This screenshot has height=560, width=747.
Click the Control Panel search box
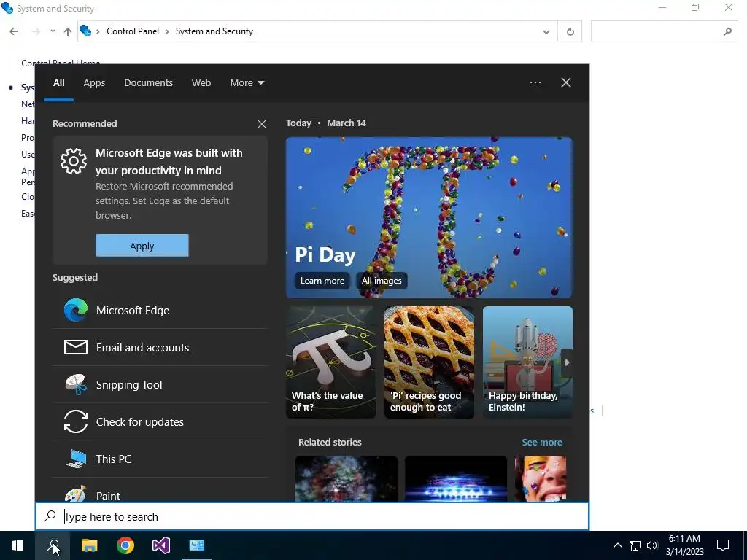coord(664,31)
